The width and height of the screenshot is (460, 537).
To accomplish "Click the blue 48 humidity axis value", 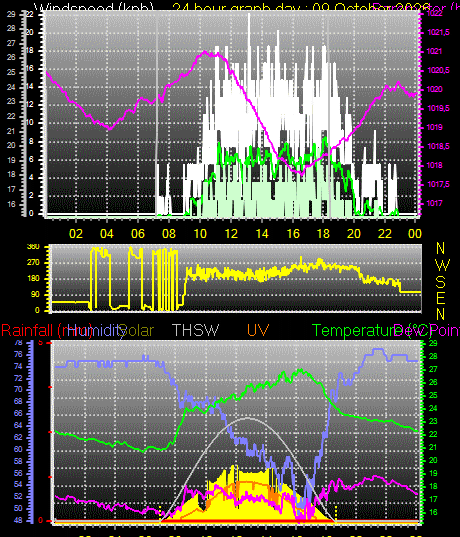I will click(x=18, y=520).
